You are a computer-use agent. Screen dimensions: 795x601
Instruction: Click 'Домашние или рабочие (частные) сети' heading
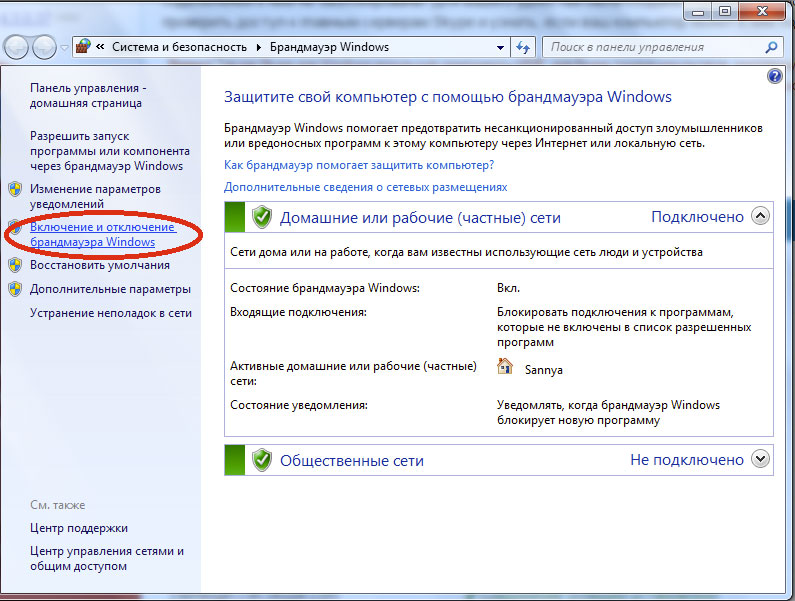[x=420, y=218]
